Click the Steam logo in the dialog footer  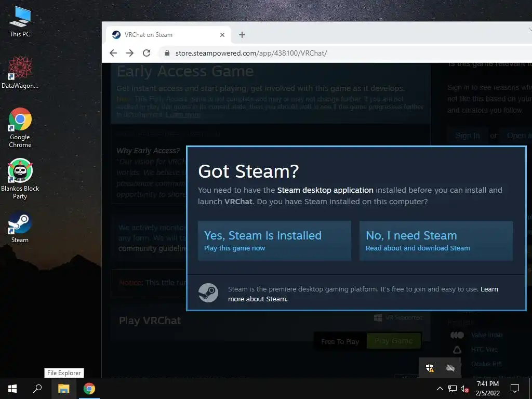[208, 293]
